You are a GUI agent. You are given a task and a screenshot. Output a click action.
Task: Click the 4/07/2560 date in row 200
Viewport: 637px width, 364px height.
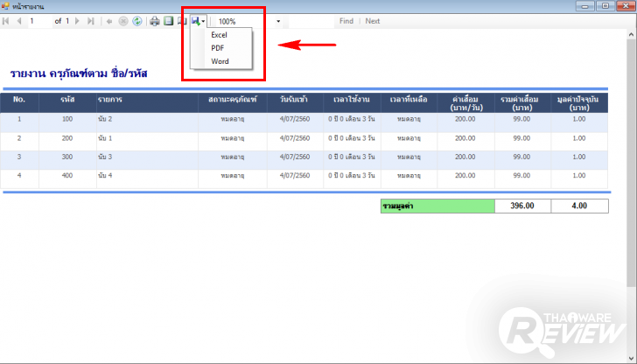coord(295,138)
